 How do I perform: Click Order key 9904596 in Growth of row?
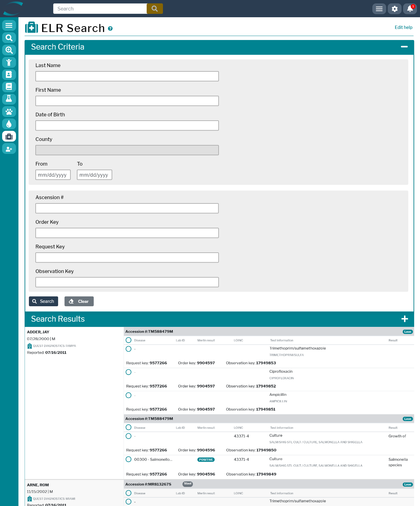[206, 450]
